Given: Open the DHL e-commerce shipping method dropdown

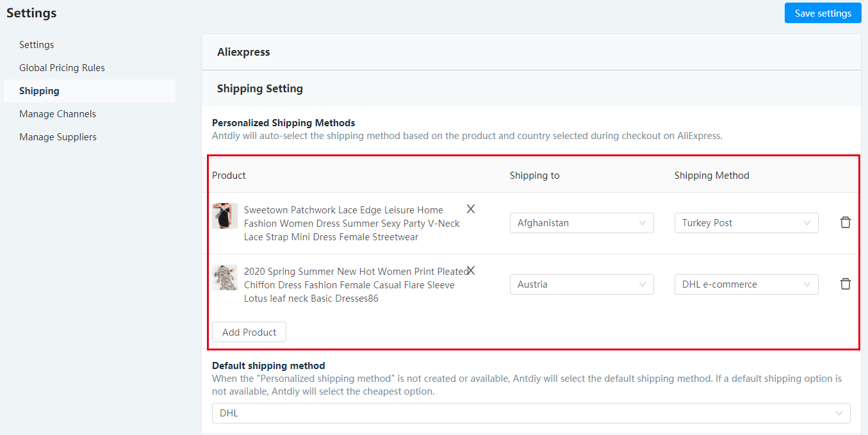Looking at the screenshot, I should coord(746,284).
